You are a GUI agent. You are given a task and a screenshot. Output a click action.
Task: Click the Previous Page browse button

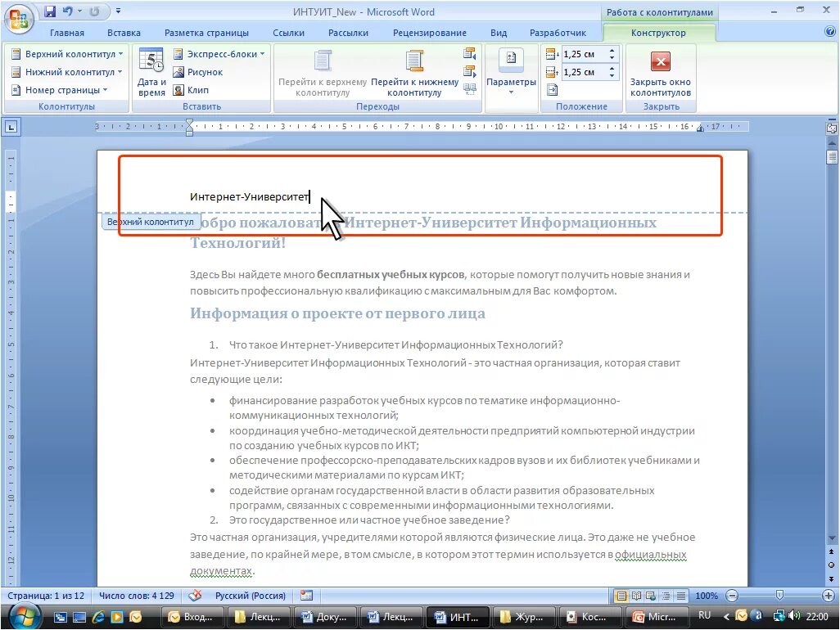[832, 551]
